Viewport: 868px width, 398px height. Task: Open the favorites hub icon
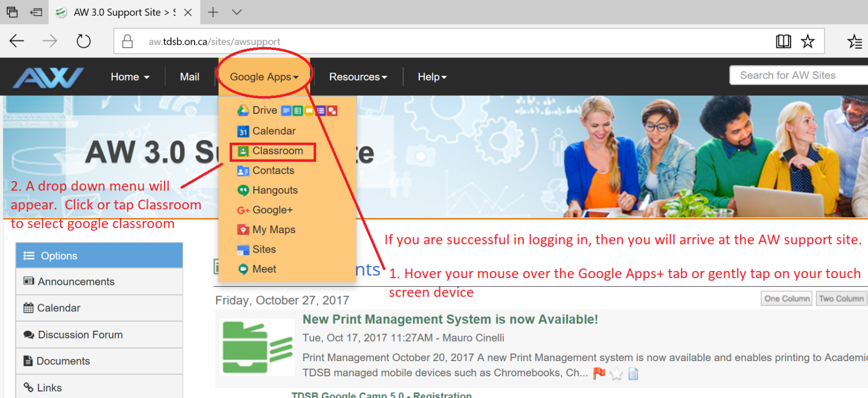[855, 41]
